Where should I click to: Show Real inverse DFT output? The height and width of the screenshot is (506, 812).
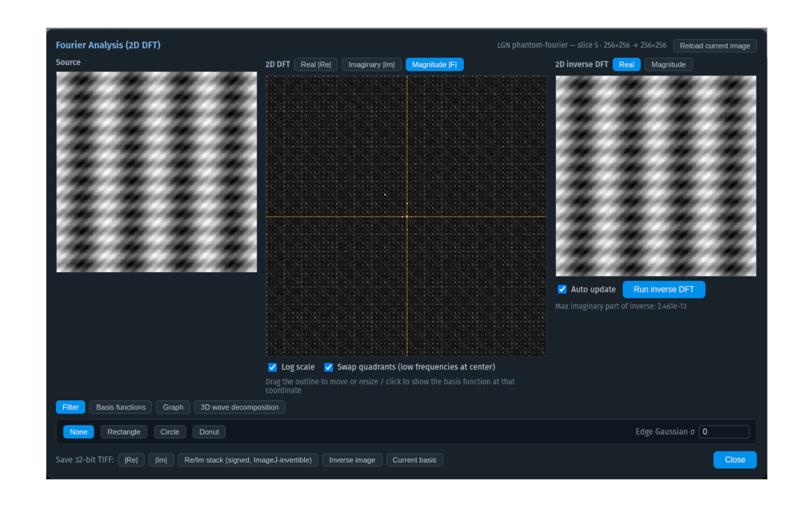[x=626, y=64]
